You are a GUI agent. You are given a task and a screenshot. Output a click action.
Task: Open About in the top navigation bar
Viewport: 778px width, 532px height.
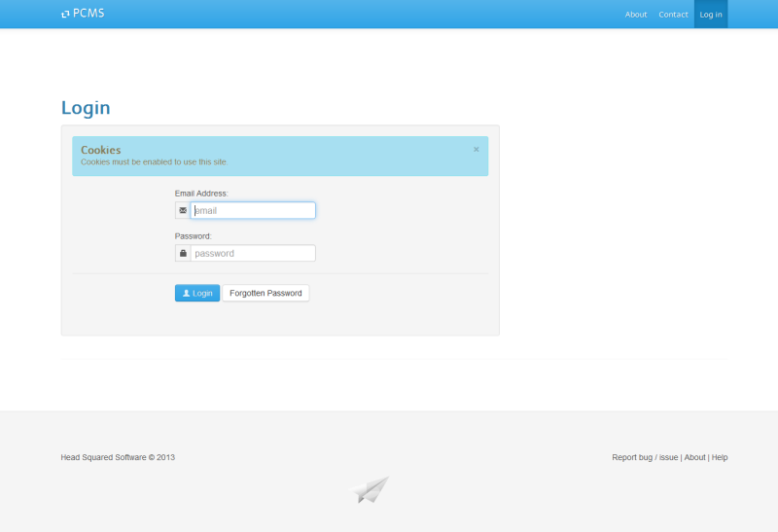[x=636, y=15]
